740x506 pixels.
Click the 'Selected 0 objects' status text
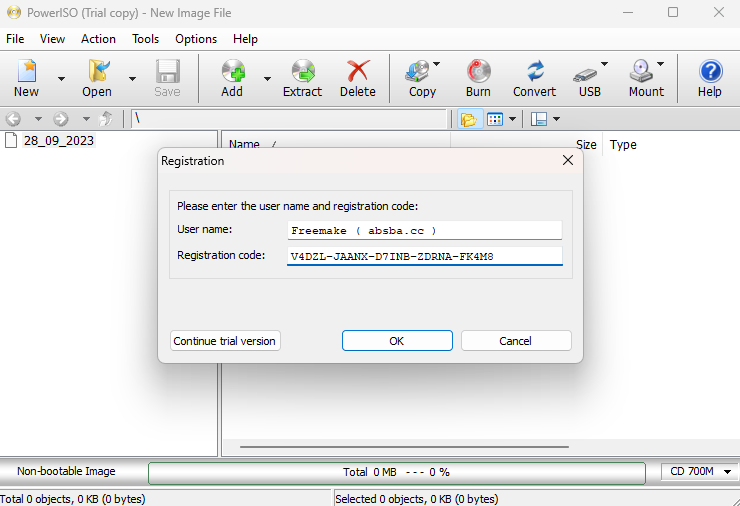(417, 499)
